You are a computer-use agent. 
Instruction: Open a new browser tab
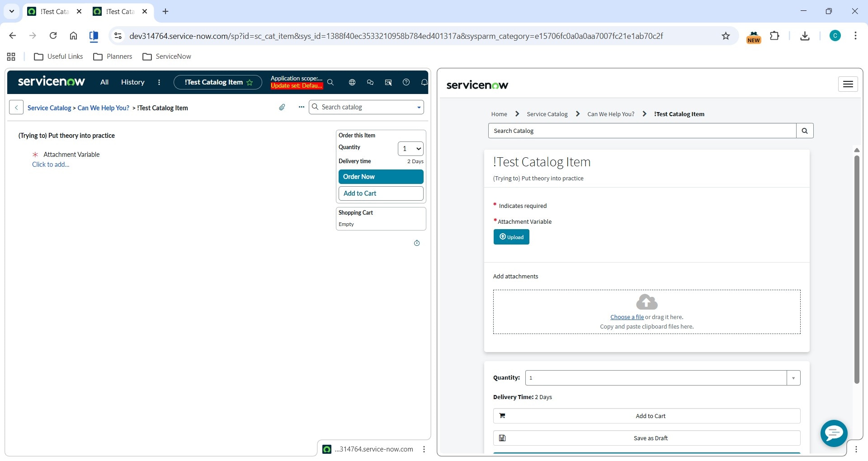point(165,11)
